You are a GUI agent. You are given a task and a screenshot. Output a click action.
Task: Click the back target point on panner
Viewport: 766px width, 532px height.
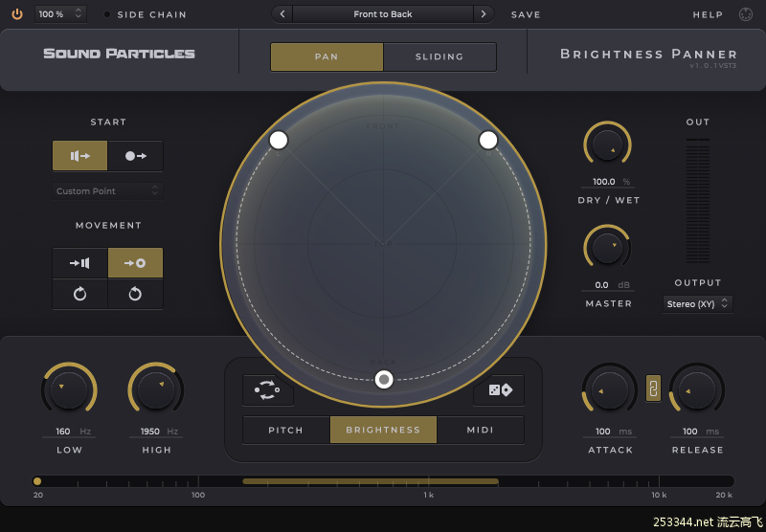384,379
